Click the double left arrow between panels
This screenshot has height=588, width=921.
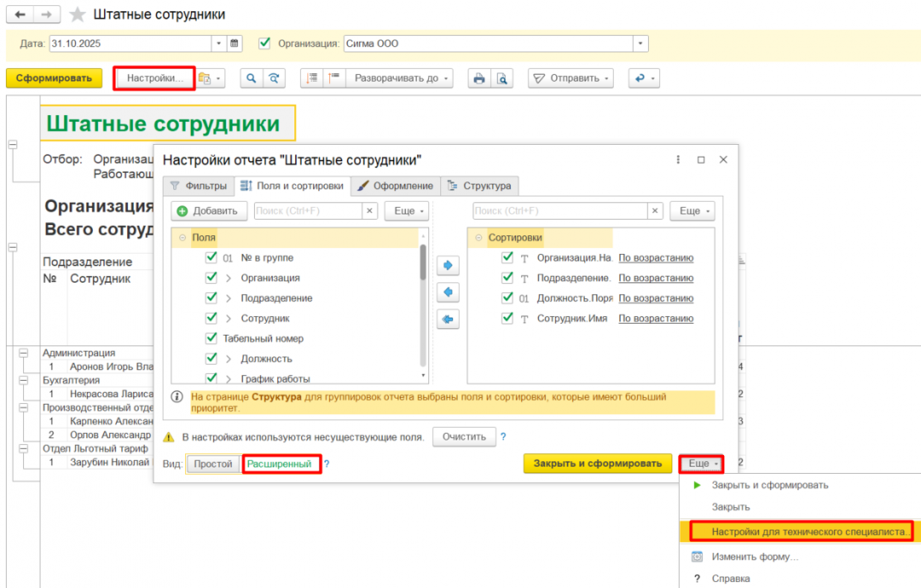[449, 320]
